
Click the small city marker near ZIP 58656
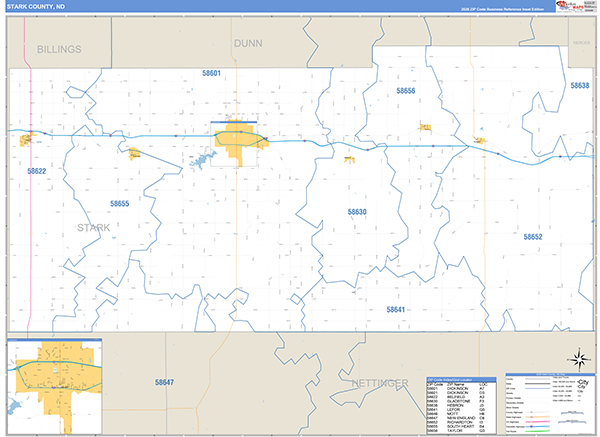(x=425, y=127)
